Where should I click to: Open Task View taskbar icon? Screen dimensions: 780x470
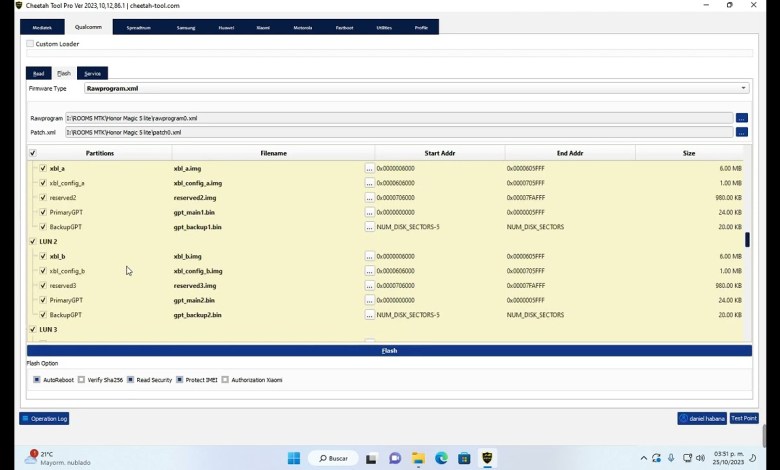tap(371, 458)
